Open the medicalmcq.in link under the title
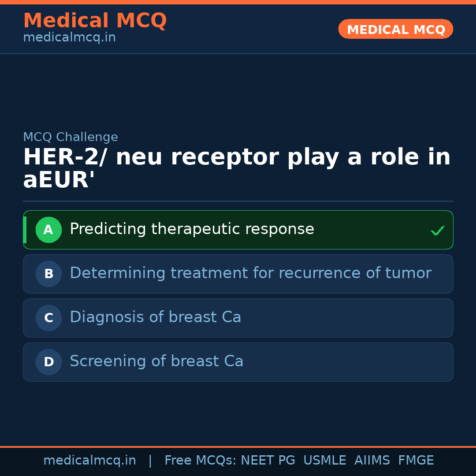The width and height of the screenshot is (476, 476). [x=69, y=38]
